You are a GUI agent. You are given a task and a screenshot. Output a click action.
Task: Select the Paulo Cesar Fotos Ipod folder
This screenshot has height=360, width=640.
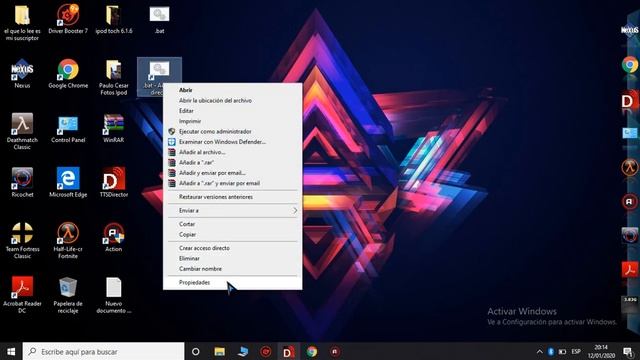pyautogui.click(x=113, y=78)
